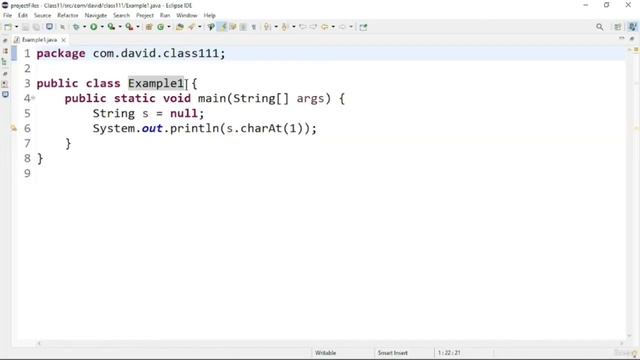The width and height of the screenshot is (640, 360).
Task: Open the Navigate menu
Action: point(96,16)
